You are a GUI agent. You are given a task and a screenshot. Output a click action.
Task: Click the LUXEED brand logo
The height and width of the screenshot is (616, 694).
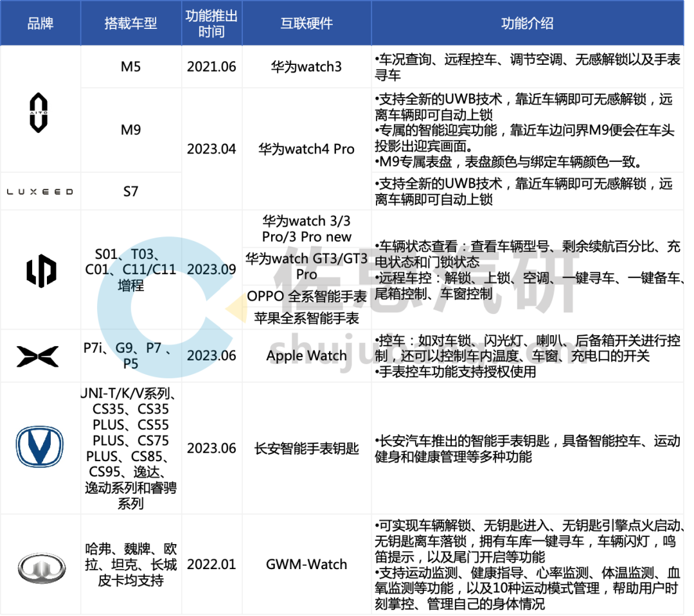tap(40, 192)
